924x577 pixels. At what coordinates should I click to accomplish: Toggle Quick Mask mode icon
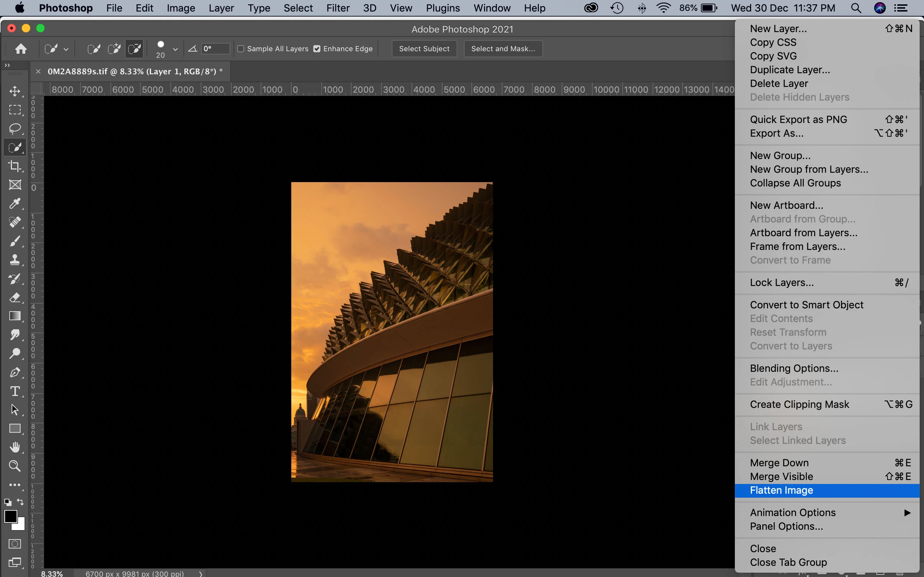[15, 544]
